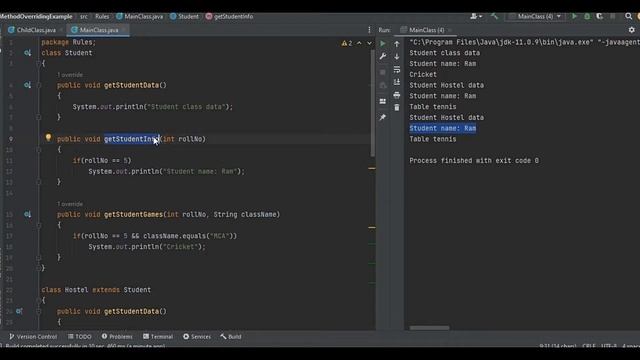Click src breadcrumb in navigation bar
Screen dimensions: 640x360
84,16
